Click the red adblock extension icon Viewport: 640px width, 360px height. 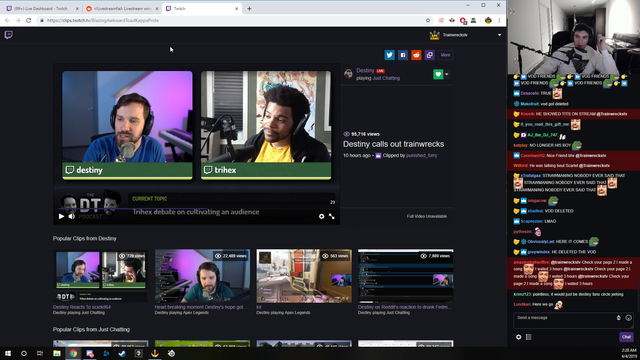pyautogui.click(x=462, y=20)
